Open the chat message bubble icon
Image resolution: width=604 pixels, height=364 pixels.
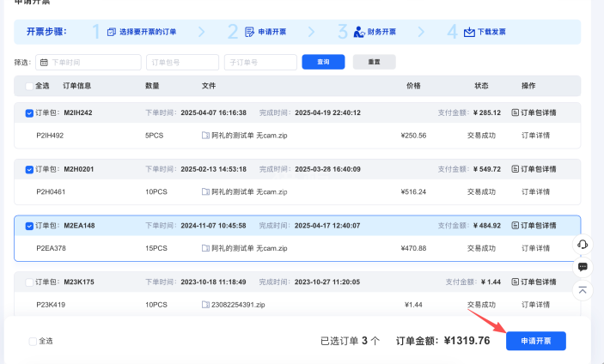coord(583,267)
